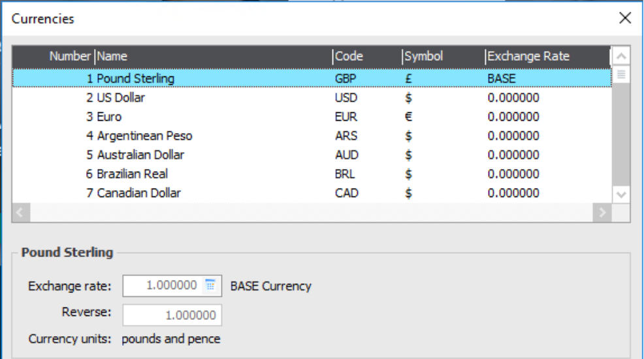Select the Euro row
This screenshot has width=644, height=359.
tap(312, 117)
